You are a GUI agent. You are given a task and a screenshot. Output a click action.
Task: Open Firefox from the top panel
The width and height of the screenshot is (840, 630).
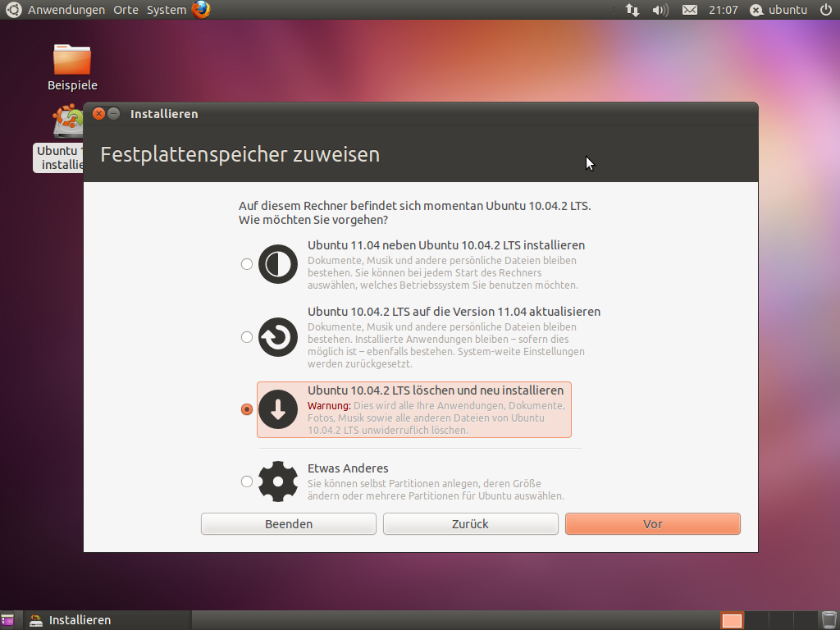click(199, 10)
